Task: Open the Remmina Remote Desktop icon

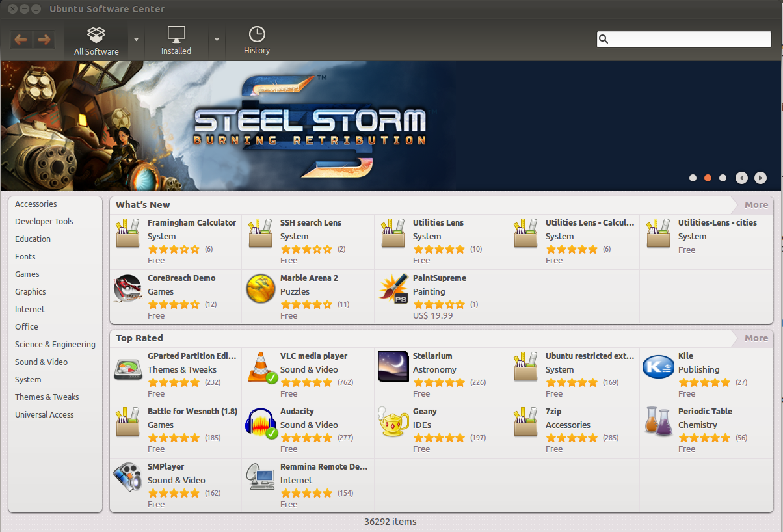Action: point(260,477)
